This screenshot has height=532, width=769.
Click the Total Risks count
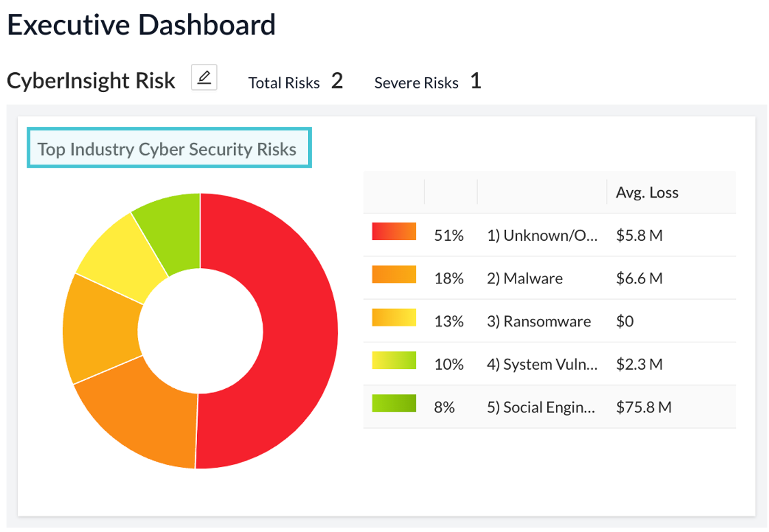coord(337,81)
